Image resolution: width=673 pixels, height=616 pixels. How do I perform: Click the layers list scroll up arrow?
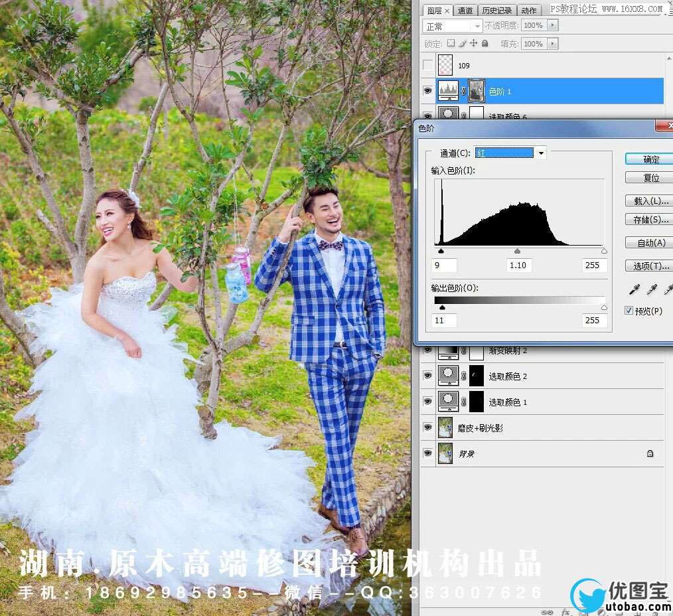pos(669,58)
